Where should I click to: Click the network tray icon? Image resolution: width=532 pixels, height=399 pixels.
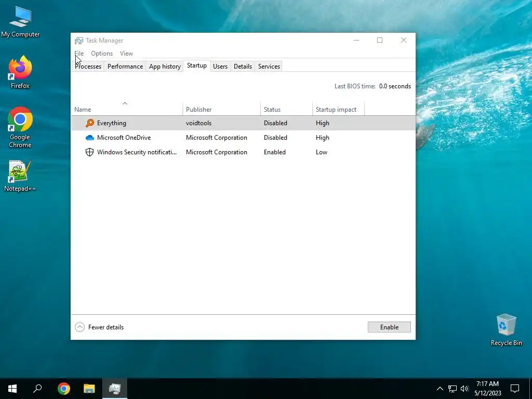click(x=453, y=389)
